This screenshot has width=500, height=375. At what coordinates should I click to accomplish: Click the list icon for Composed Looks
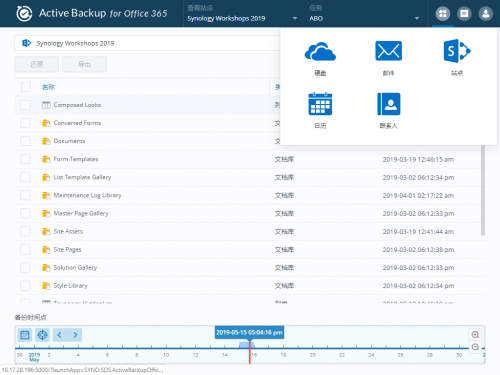46,105
